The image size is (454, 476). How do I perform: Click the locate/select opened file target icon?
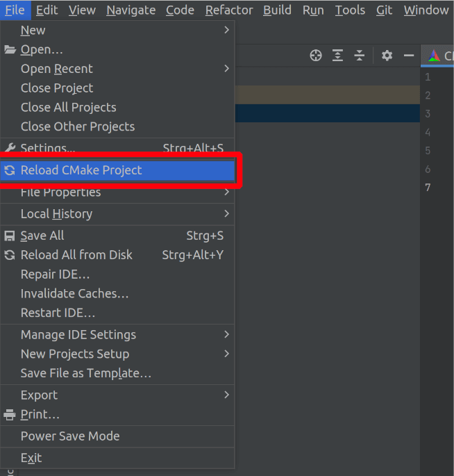316,56
